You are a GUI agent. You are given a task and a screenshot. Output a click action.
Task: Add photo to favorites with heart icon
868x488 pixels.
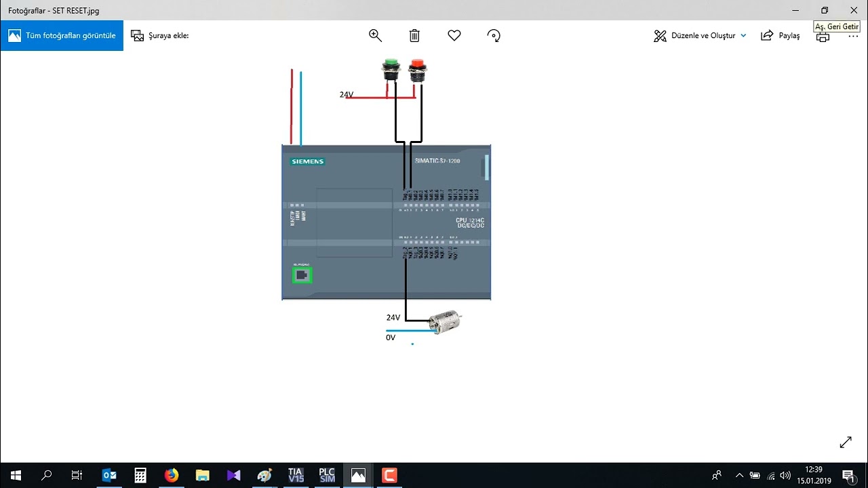click(x=454, y=35)
